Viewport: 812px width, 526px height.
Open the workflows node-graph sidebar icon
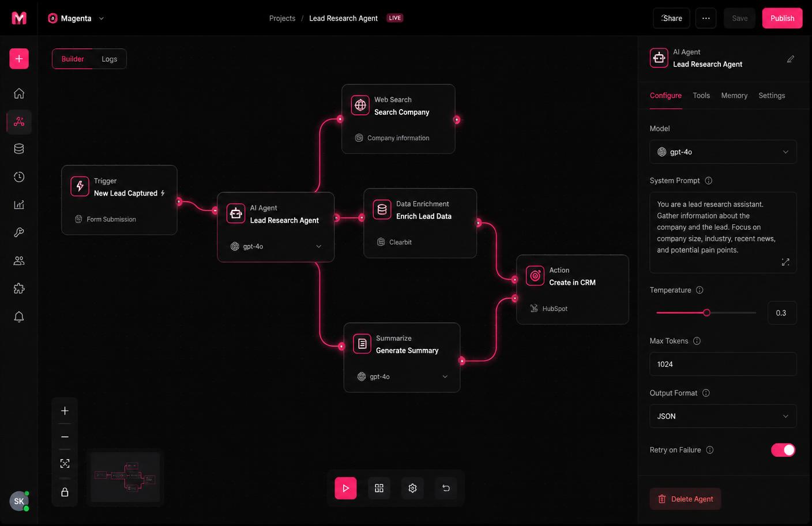[x=19, y=122]
